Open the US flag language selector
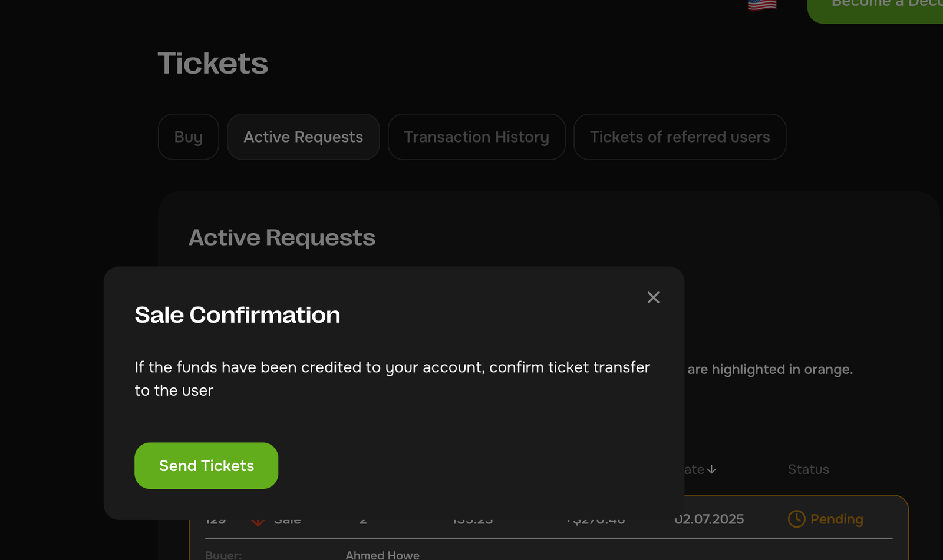Image resolution: width=943 pixels, height=560 pixels. [x=762, y=5]
